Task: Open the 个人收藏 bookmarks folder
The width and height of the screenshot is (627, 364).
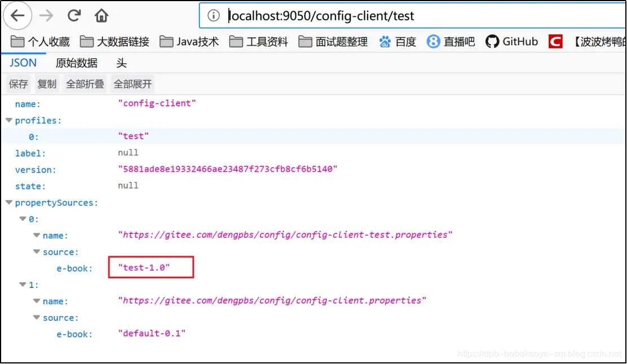Action: pyautogui.click(x=39, y=42)
